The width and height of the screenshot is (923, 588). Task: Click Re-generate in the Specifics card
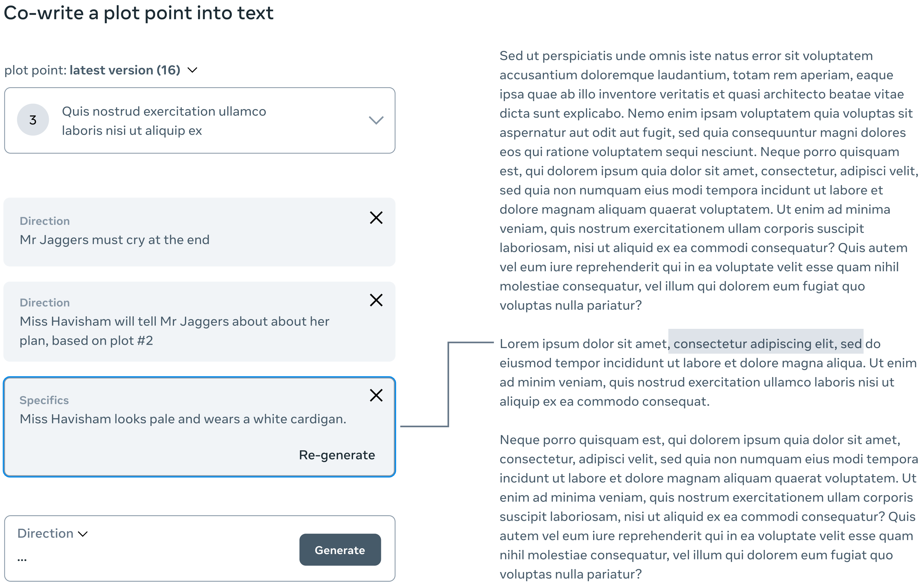click(337, 455)
